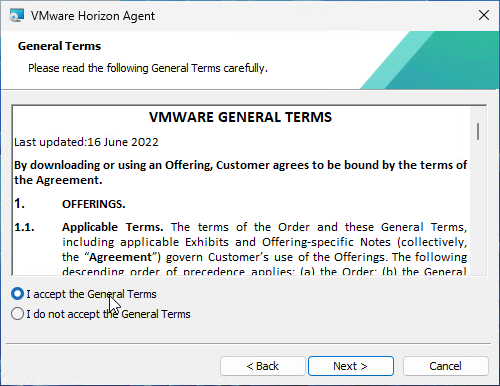The height and width of the screenshot is (386, 500).
Task: Click the Please read the following General Terms text
Action: point(148,68)
